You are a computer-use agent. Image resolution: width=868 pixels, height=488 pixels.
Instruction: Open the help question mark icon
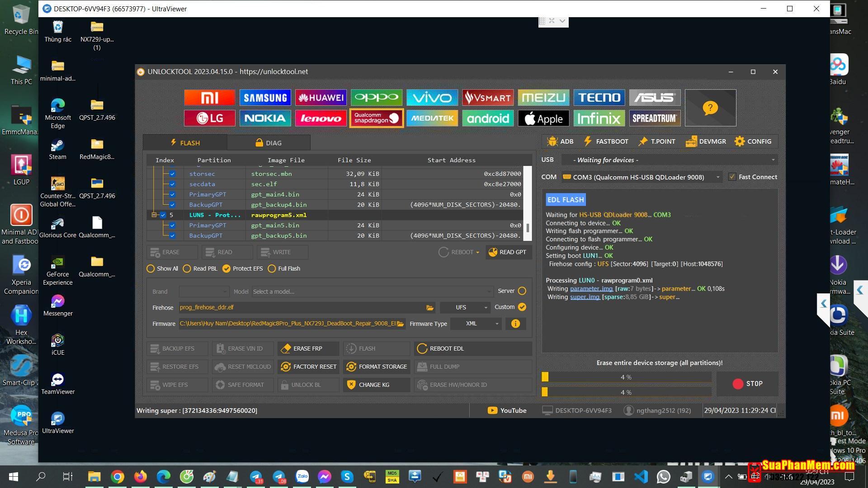point(710,108)
